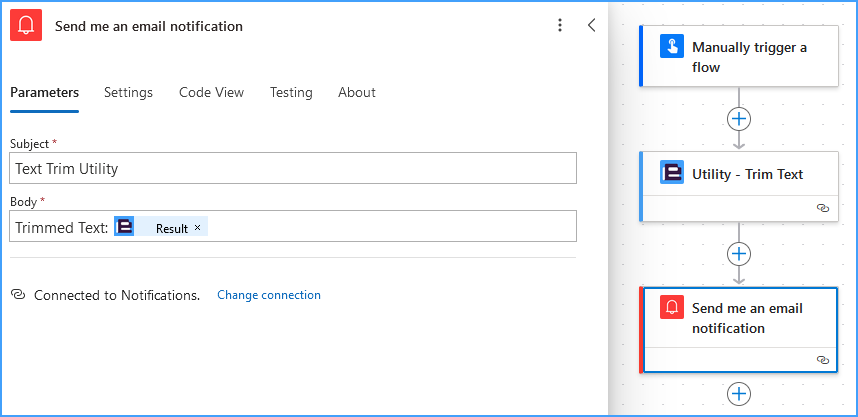This screenshot has width=858, height=417.
Task: Click the Change connection link
Action: [269, 295]
